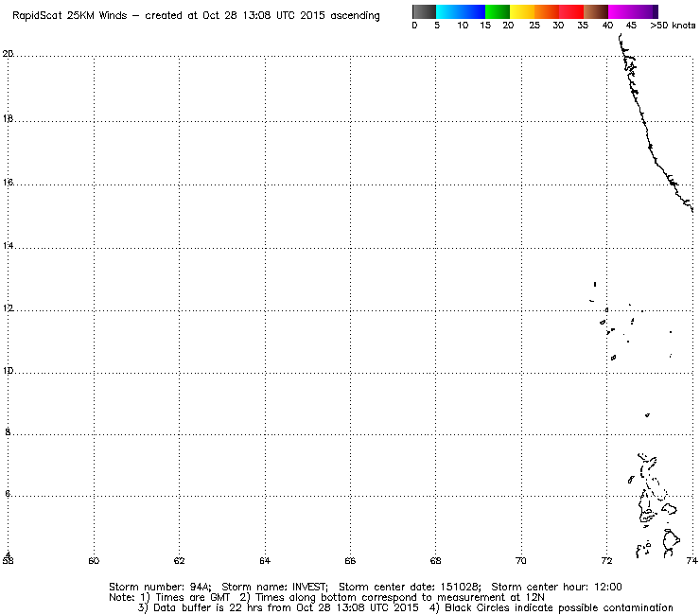Click the ">50 knots" legend label
The image size is (700, 615).
tap(673, 26)
